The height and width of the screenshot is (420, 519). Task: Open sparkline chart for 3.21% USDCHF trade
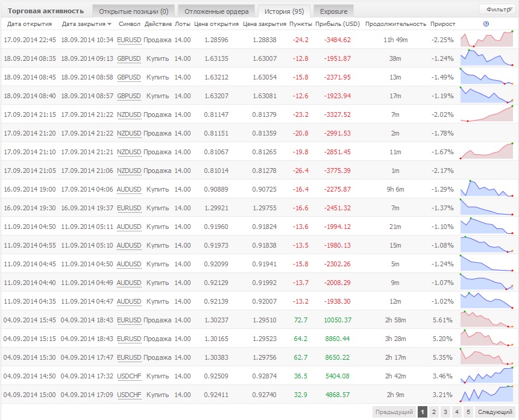coord(486,394)
